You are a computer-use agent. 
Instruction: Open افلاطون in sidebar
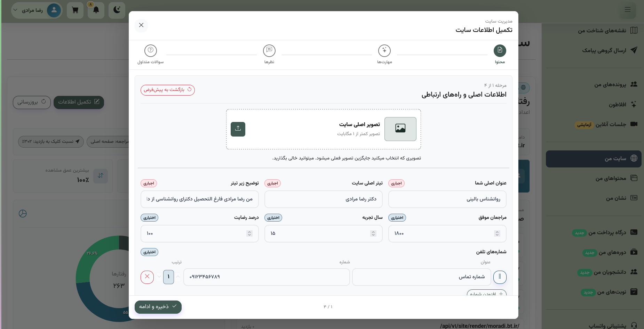(594, 105)
